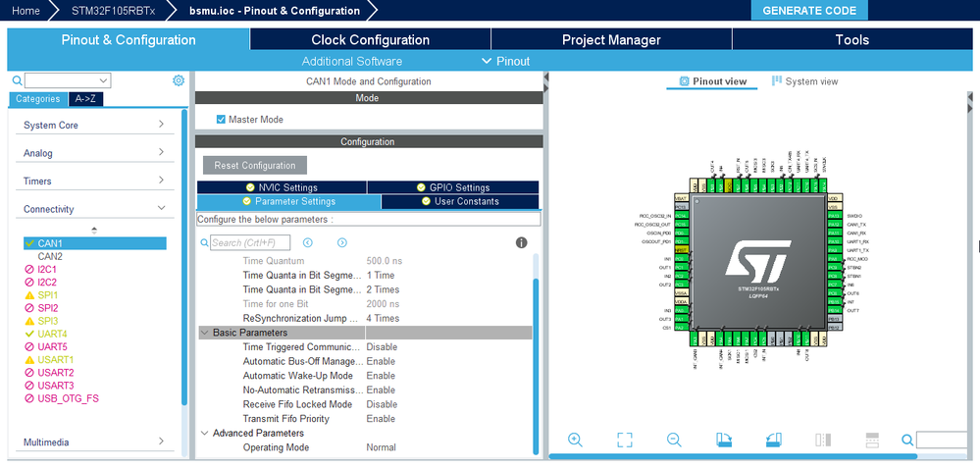The height and width of the screenshot is (468, 980).
Task: Click the magnifier icon beside the peripheral search box
Action: coord(17,80)
